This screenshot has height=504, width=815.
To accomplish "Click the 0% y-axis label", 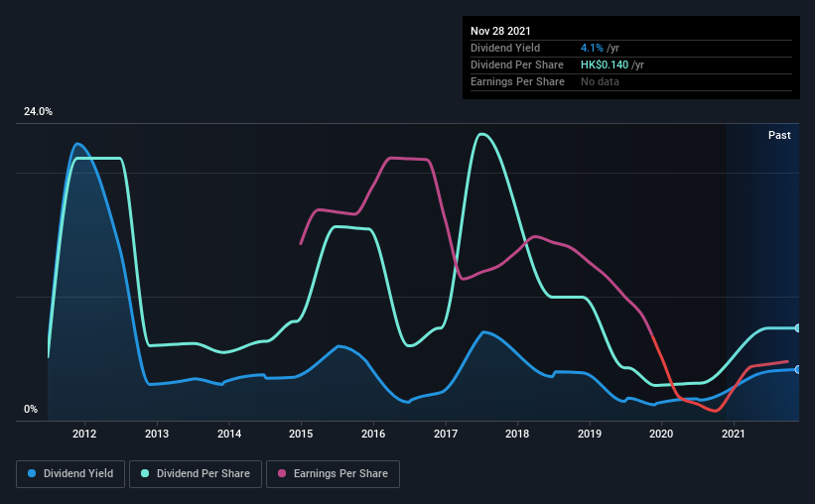I will coord(31,410).
